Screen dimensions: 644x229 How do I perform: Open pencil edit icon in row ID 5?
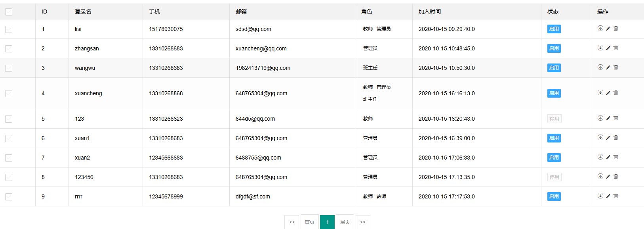[608, 118]
